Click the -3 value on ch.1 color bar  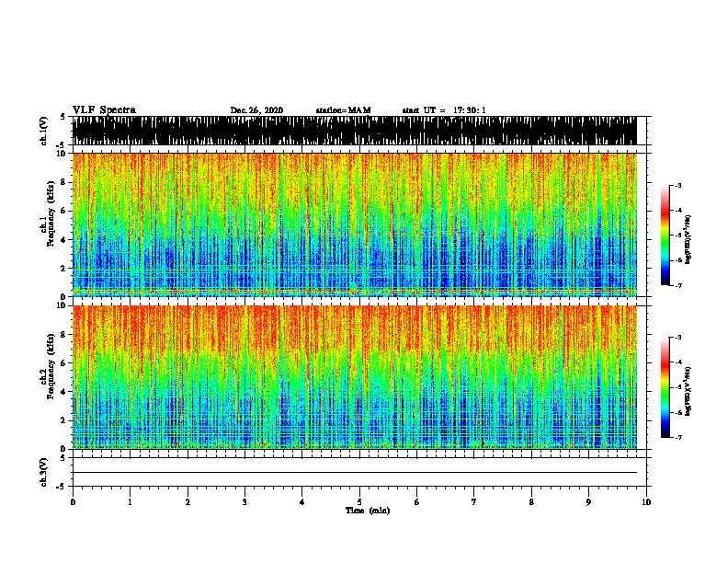point(677,186)
